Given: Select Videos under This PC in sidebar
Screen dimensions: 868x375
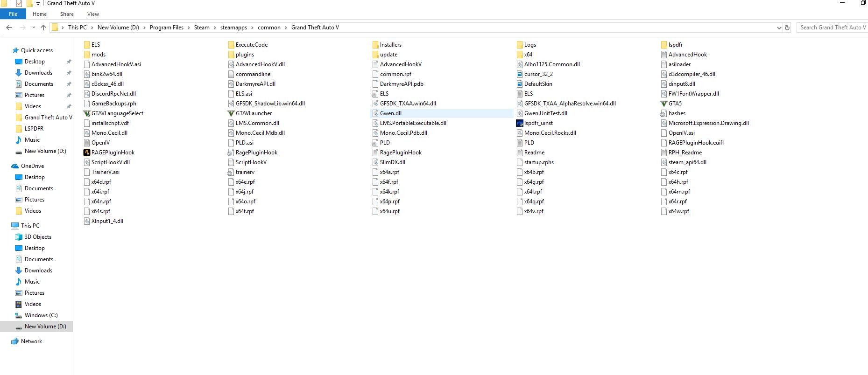Looking at the screenshot, I should click(x=33, y=304).
